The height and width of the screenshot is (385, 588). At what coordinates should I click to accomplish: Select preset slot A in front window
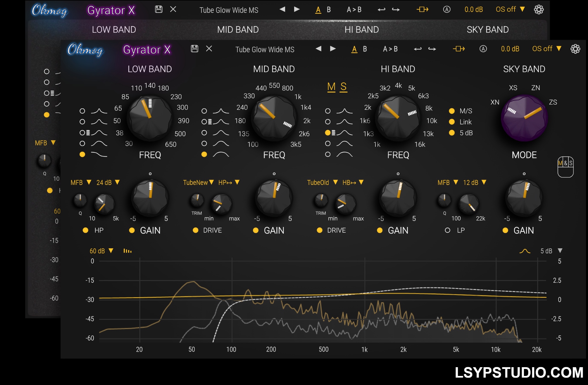pyautogui.click(x=354, y=49)
